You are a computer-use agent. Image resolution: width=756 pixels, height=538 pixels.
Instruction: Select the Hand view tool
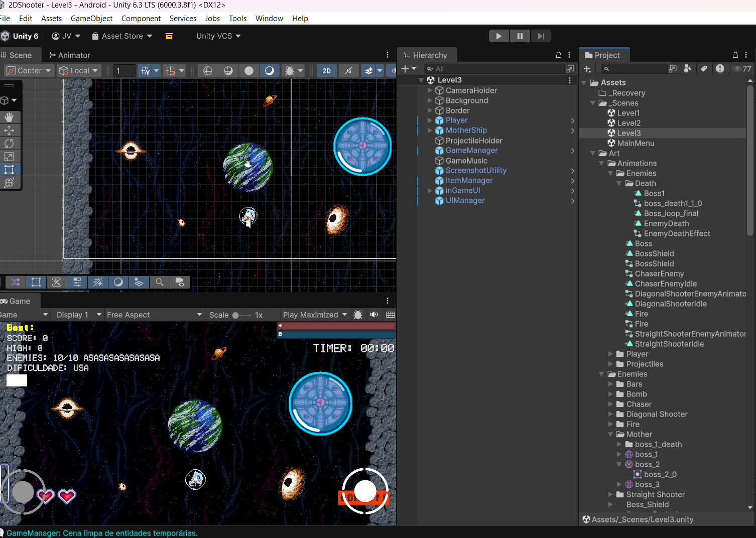[9, 117]
